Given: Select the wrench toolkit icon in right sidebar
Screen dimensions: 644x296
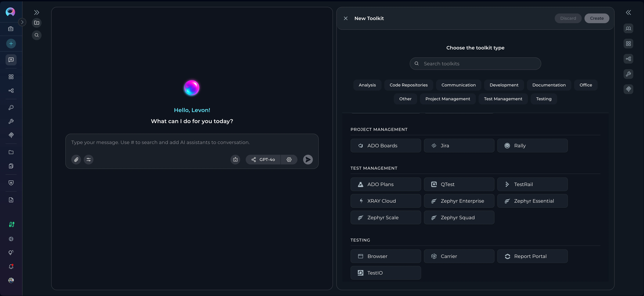Looking at the screenshot, I should tap(628, 74).
